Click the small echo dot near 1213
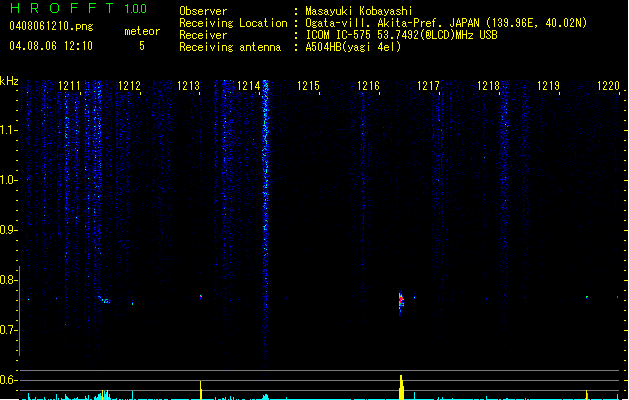 pos(201,297)
